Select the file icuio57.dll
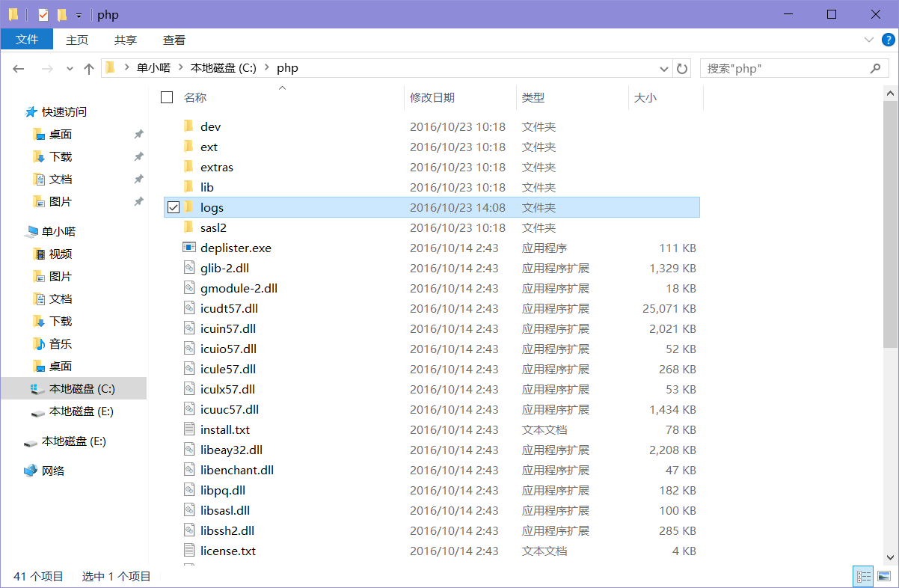Screen dimensions: 899x588 coord(228,349)
